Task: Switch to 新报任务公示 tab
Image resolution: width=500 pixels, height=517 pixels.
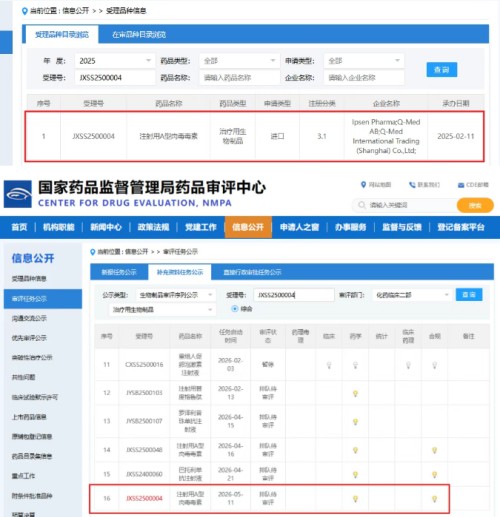Action: tap(119, 272)
